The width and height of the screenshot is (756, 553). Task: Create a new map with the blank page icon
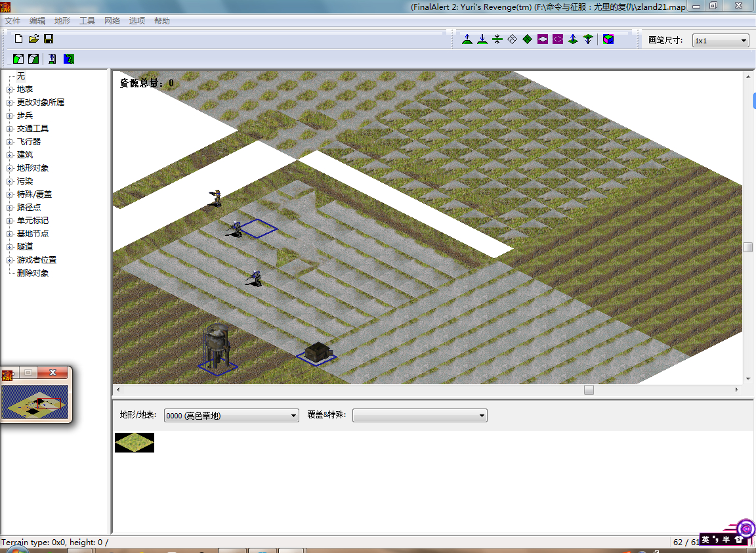tap(19, 39)
